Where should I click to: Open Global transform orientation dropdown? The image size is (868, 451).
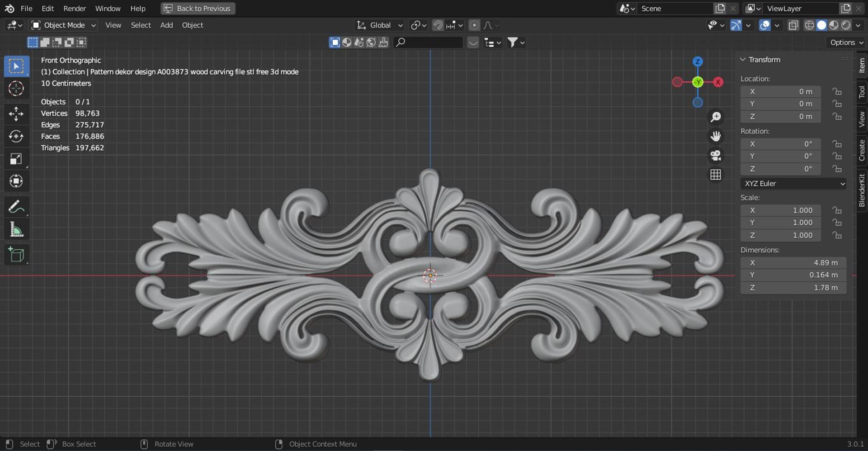click(x=379, y=25)
